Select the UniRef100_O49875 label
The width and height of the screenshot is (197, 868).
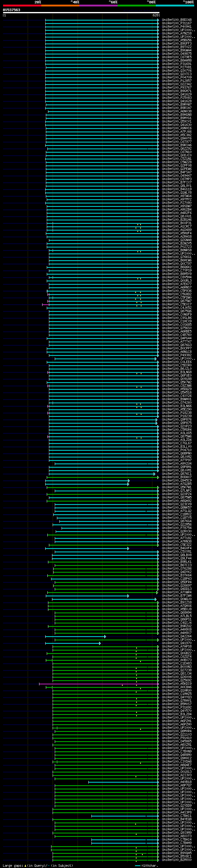point(177,54)
